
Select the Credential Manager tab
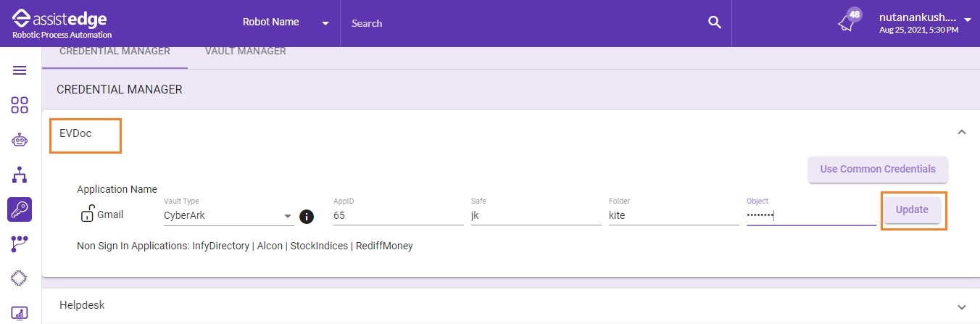[115, 51]
